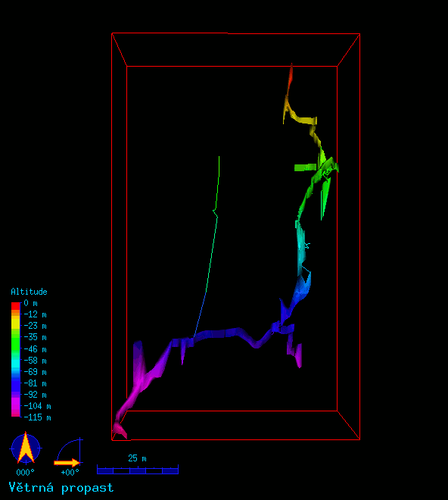Image resolution: width=448 pixels, height=500 pixels.
Task: Click the cyan -58 m colour key band
Action: [x=16, y=361]
